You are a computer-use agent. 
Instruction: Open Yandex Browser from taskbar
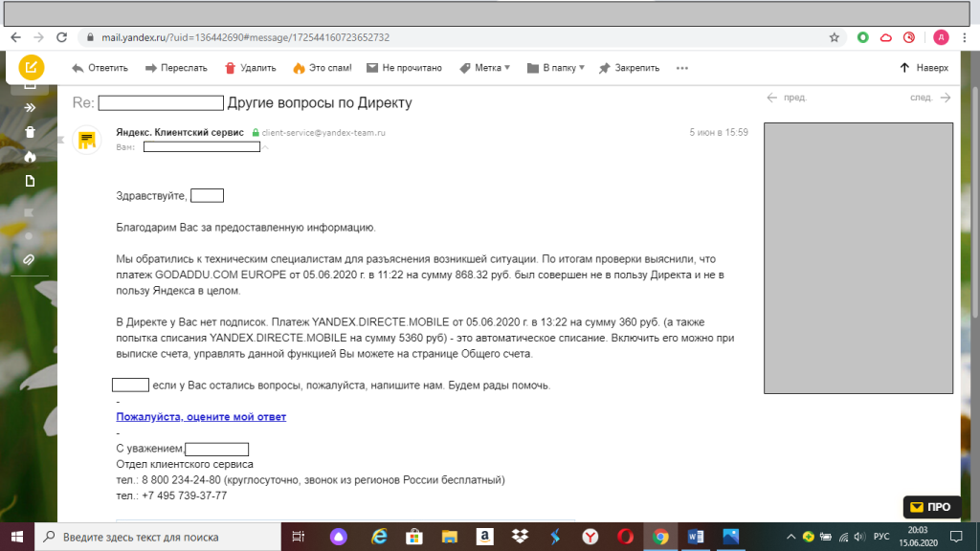pyautogui.click(x=590, y=537)
